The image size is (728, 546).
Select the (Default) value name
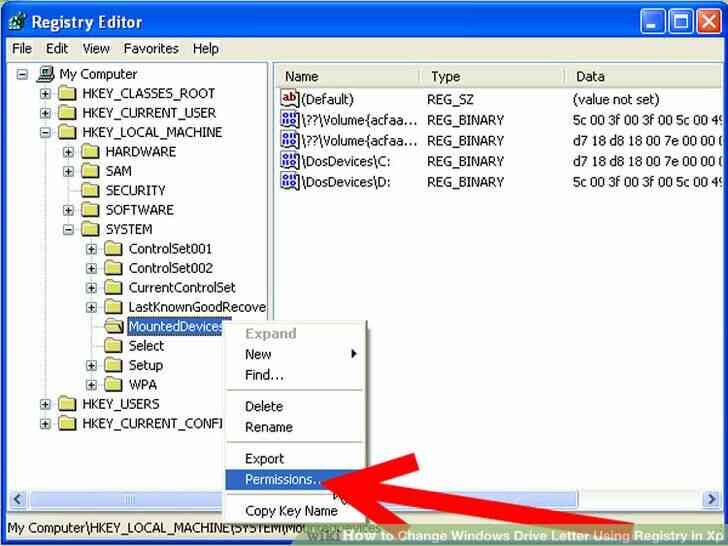[327, 99]
